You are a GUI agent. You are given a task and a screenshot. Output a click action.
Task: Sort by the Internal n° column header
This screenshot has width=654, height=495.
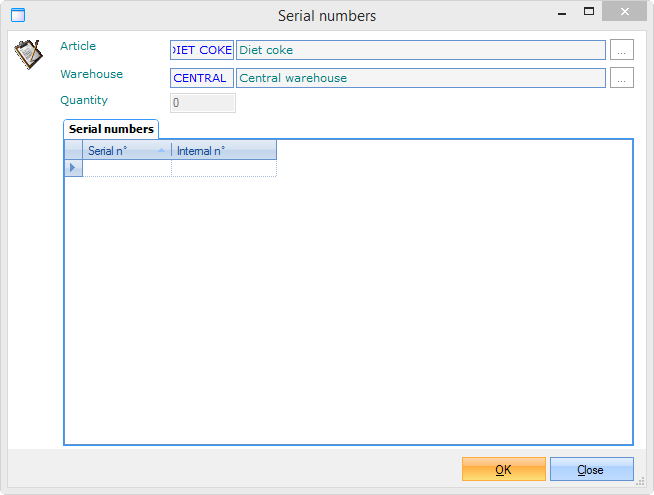coord(223,151)
